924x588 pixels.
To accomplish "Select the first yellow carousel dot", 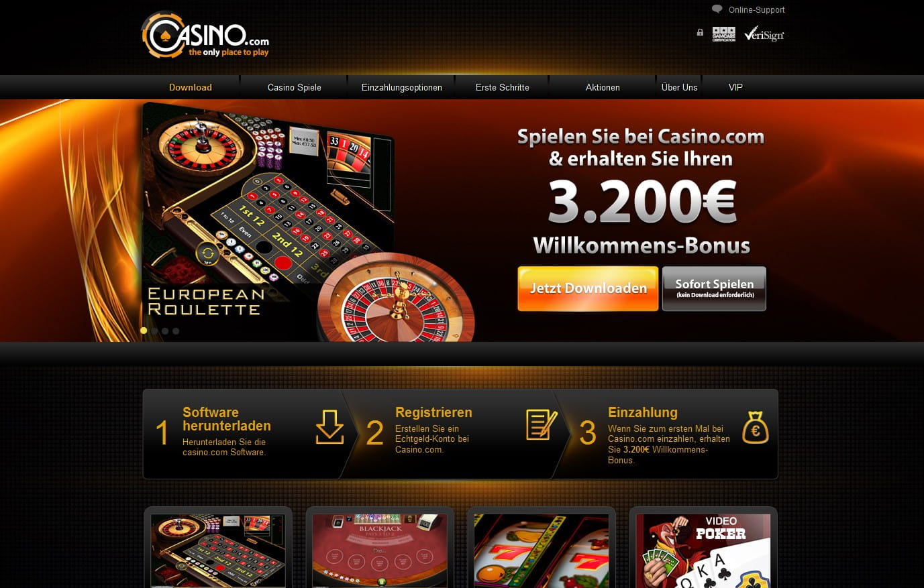I will (144, 331).
